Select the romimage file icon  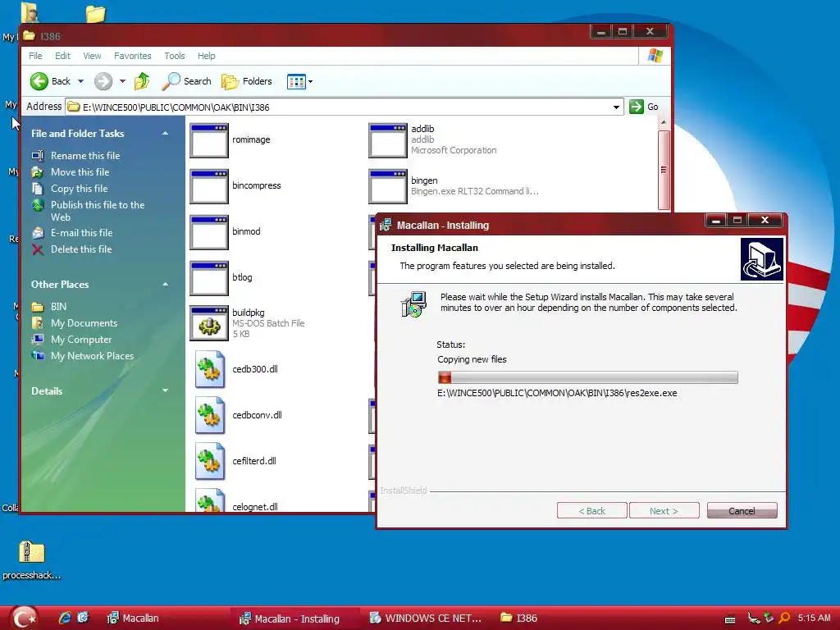click(x=209, y=140)
